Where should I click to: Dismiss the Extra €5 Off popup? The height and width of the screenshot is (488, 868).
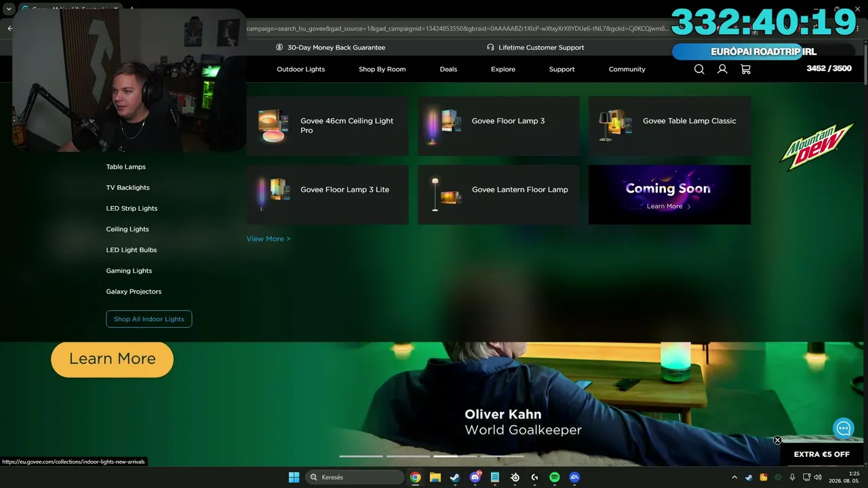click(x=777, y=440)
